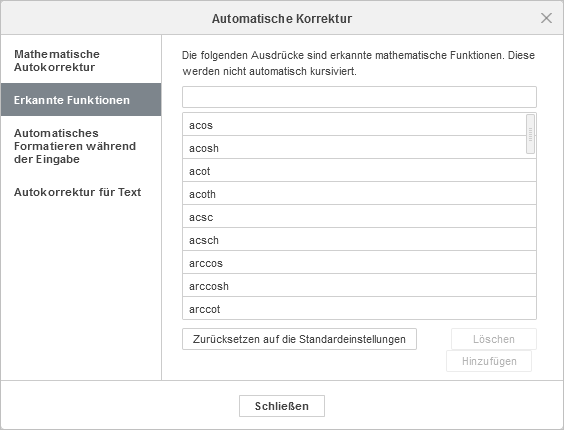564x430 pixels.
Task: Select the arccosh list entry
Action: [359, 286]
